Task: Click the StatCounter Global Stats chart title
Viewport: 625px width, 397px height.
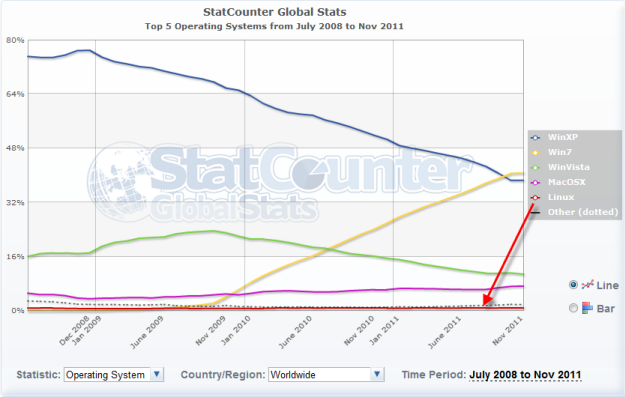Action: pyautogui.click(x=275, y=12)
